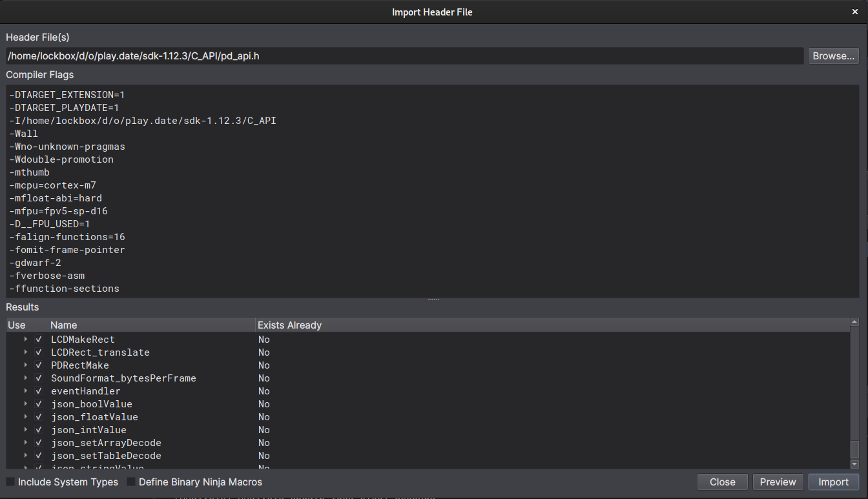The image size is (868, 499).
Task: Open the Preview of imported types
Action: pyautogui.click(x=778, y=482)
